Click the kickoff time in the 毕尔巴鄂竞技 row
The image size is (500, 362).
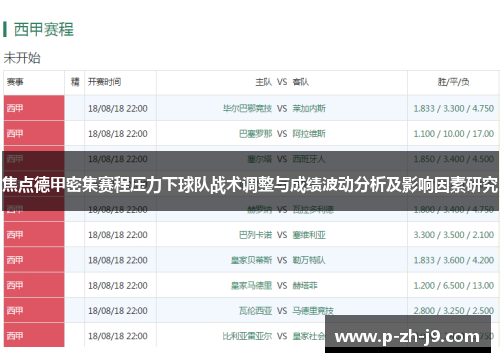point(118,109)
